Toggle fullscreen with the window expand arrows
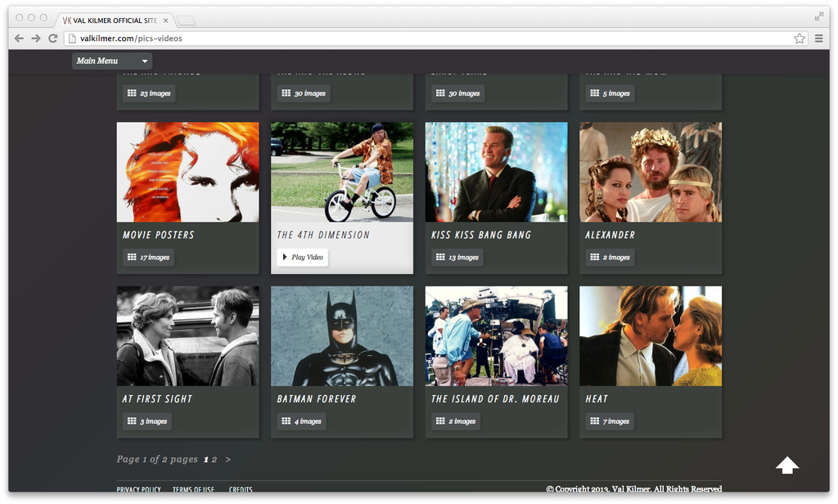This screenshot has height=504, width=838. point(818,16)
